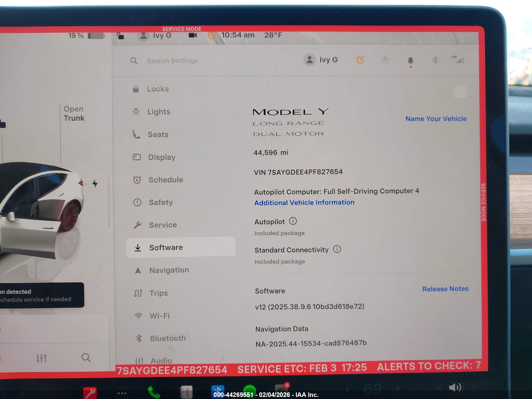Click the Navigation Data heading
This screenshot has height=399, width=532.
(x=282, y=329)
